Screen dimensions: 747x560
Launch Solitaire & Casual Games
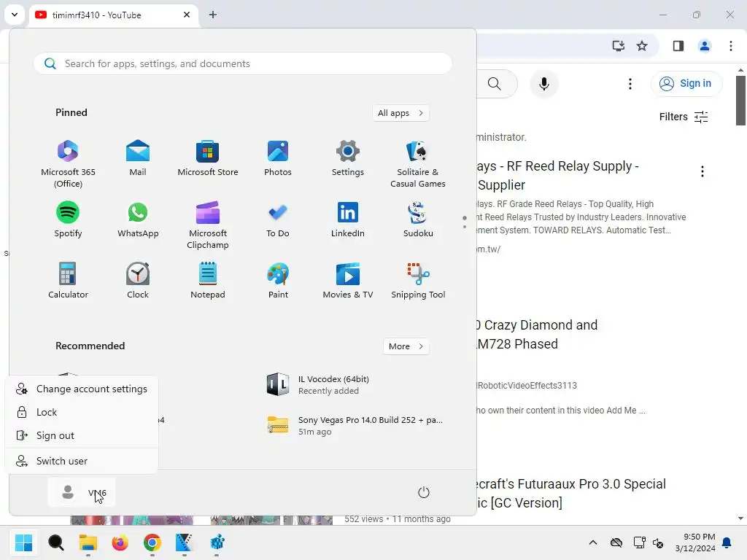coord(418,163)
